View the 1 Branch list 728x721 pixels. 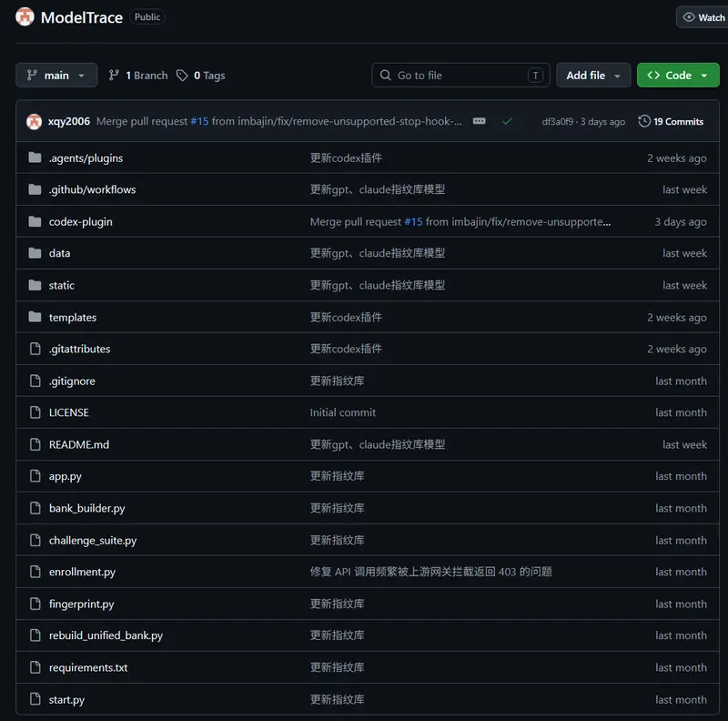point(138,76)
